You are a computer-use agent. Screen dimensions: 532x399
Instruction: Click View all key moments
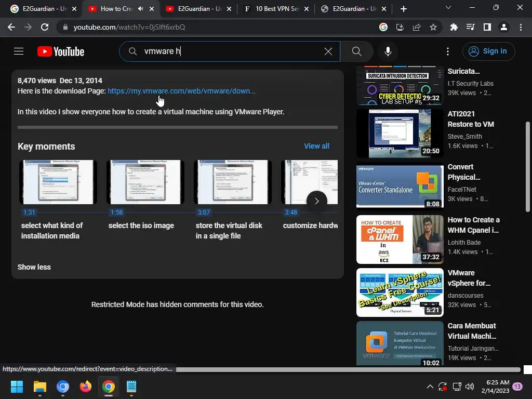pos(316,146)
